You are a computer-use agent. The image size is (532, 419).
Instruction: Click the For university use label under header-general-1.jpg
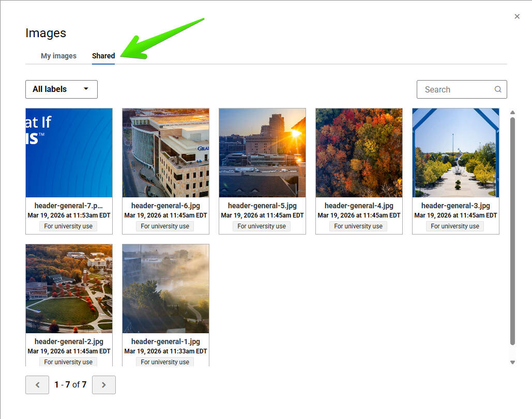(164, 362)
